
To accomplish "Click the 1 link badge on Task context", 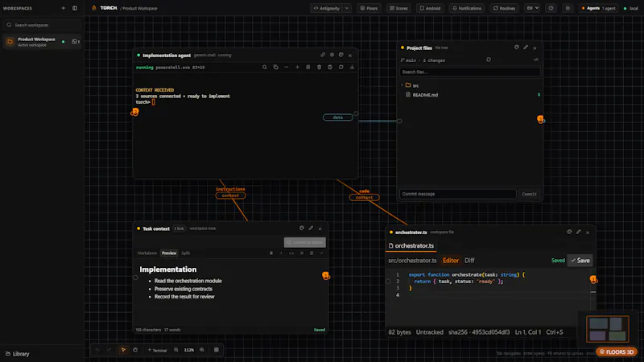I will point(179,228).
